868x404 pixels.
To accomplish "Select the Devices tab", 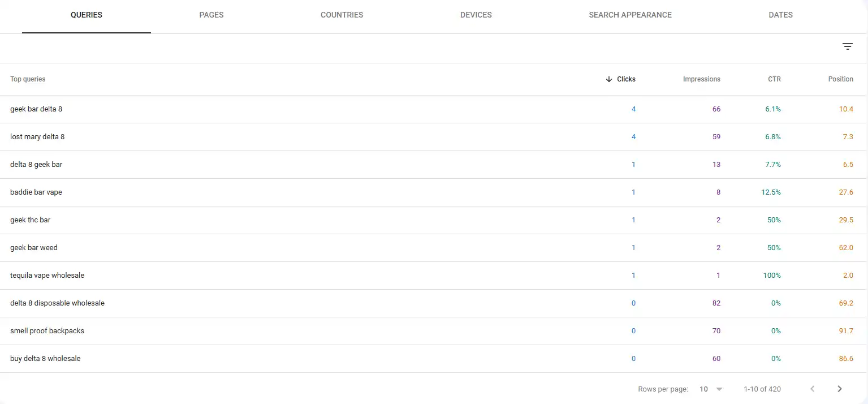I will (476, 15).
